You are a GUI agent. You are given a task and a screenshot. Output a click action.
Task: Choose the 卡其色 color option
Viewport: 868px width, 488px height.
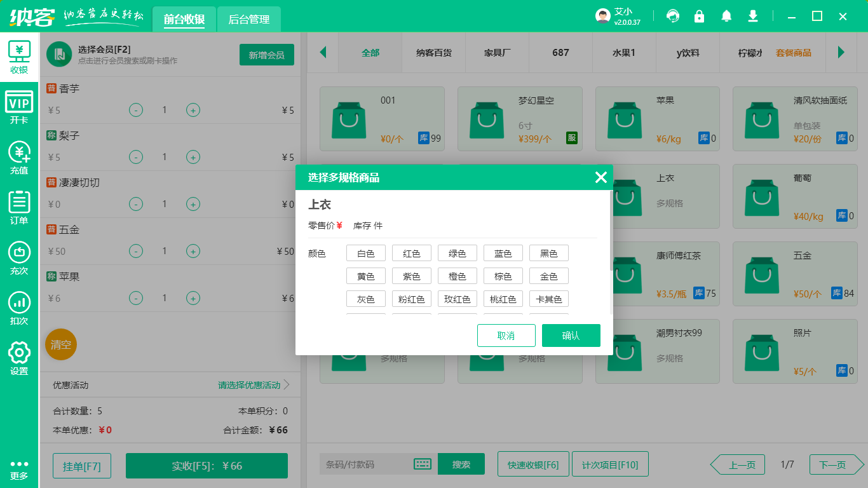(549, 299)
